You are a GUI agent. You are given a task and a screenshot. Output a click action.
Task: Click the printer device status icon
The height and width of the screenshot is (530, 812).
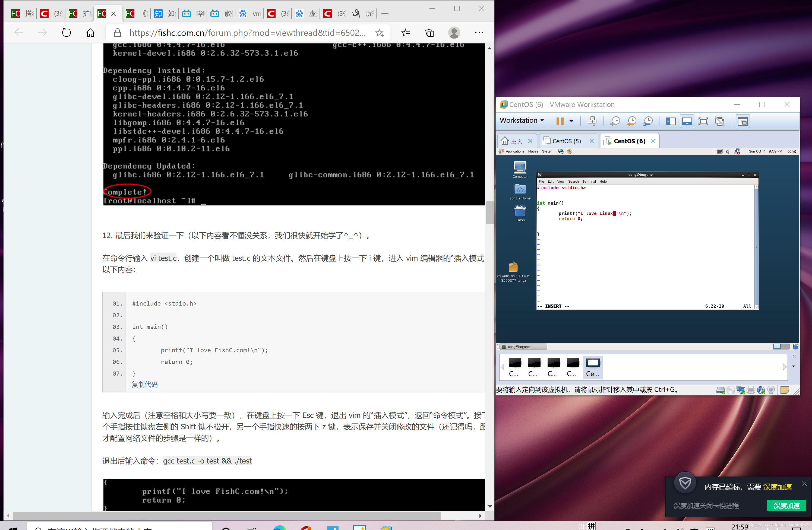[x=751, y=390]
